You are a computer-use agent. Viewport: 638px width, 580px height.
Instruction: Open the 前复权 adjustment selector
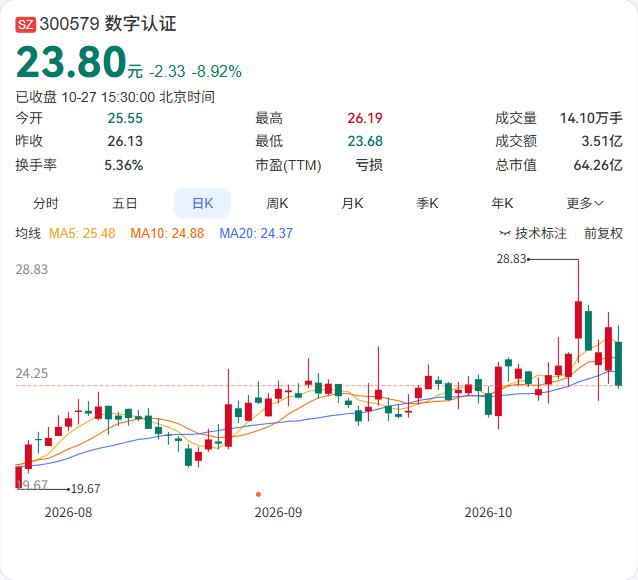pos(603,233)
